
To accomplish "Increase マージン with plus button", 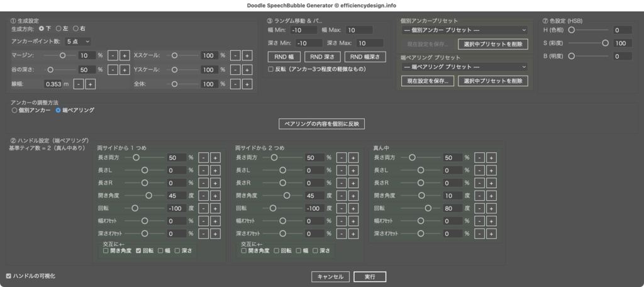I will 125,55.
